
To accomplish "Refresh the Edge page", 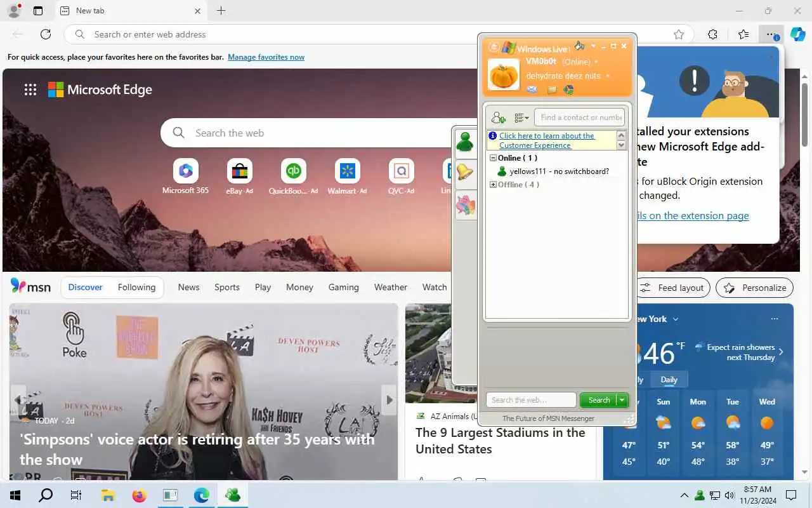I will 46,34.
